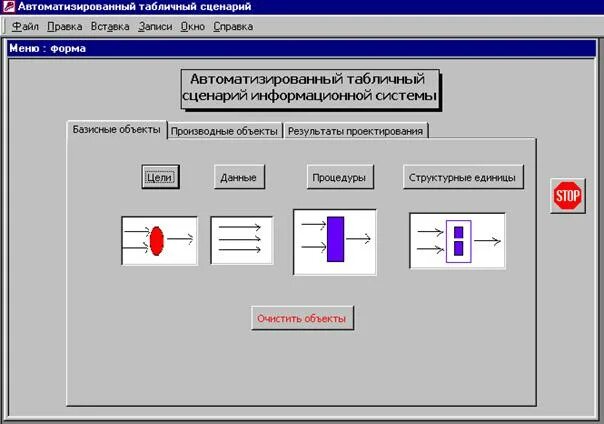Open the Правка menu
Viewport: 604px width, 424px height.
pos(65,27)
